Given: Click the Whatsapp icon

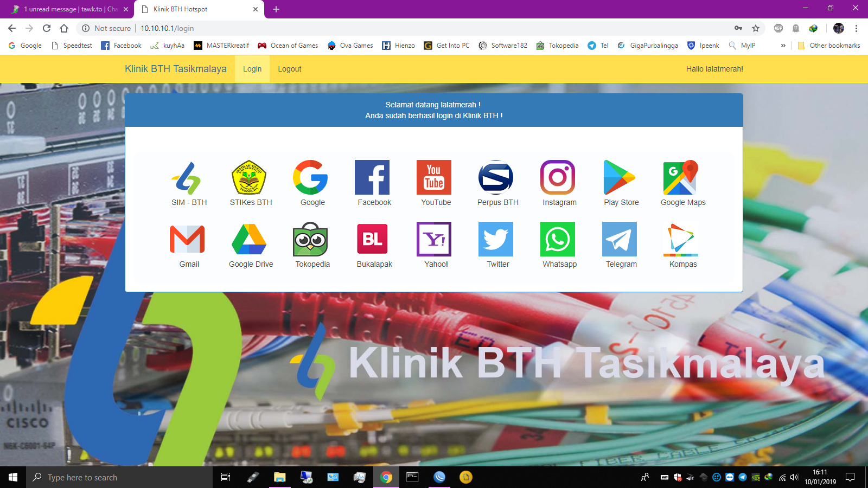Looking at the screenshot, I should click(558, 239).
